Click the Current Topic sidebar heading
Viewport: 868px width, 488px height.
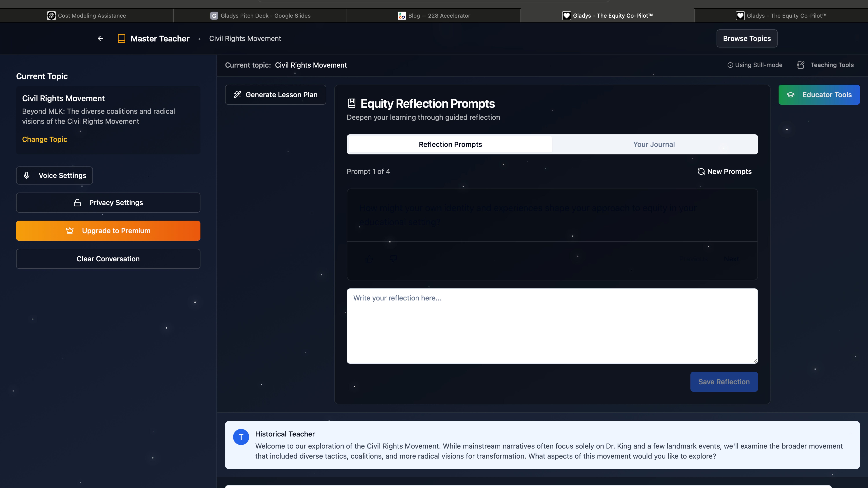42,76
